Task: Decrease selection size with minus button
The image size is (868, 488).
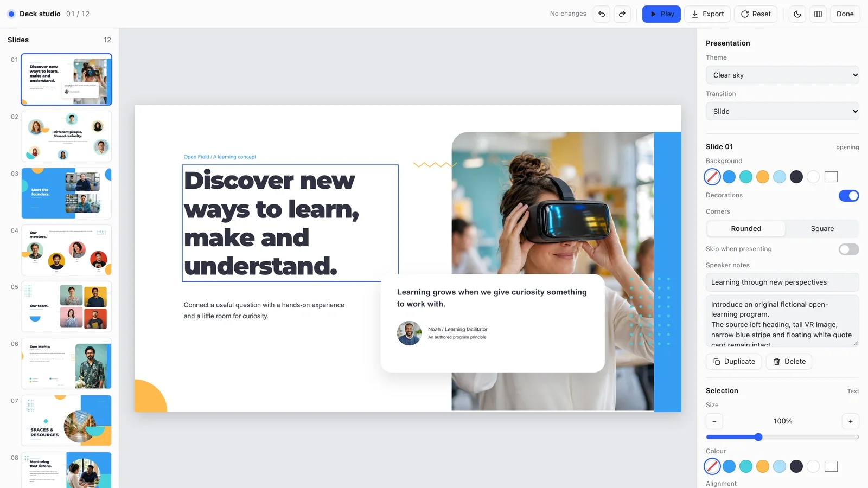Action: point(714,421)
